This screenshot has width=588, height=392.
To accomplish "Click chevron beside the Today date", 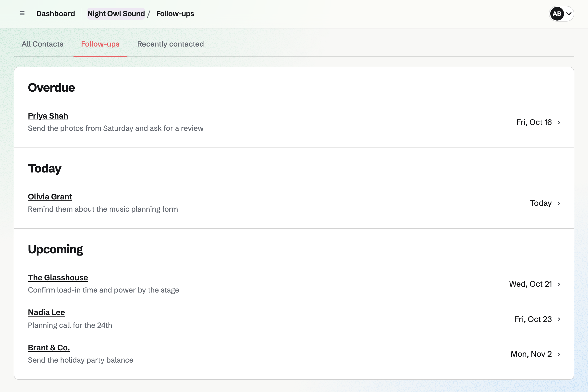I will [x=559, y=203].
